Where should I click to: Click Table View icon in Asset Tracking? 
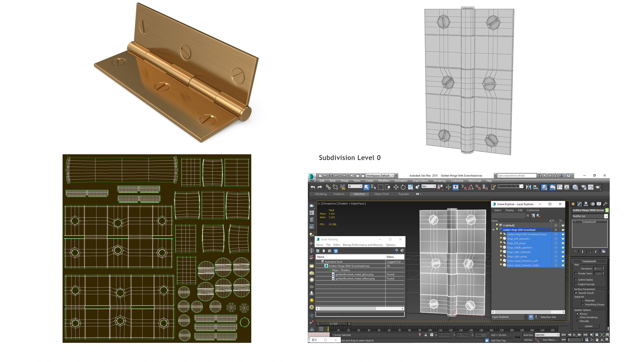tap(336, 251)
